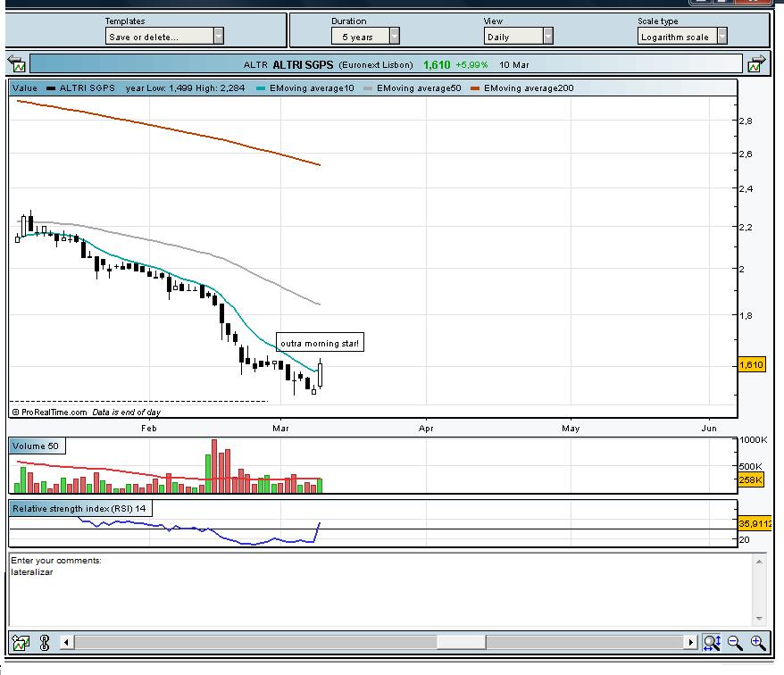The image size is (784, 675).
Task: Click the Mar label on the time axis
Action: (280, 428)
